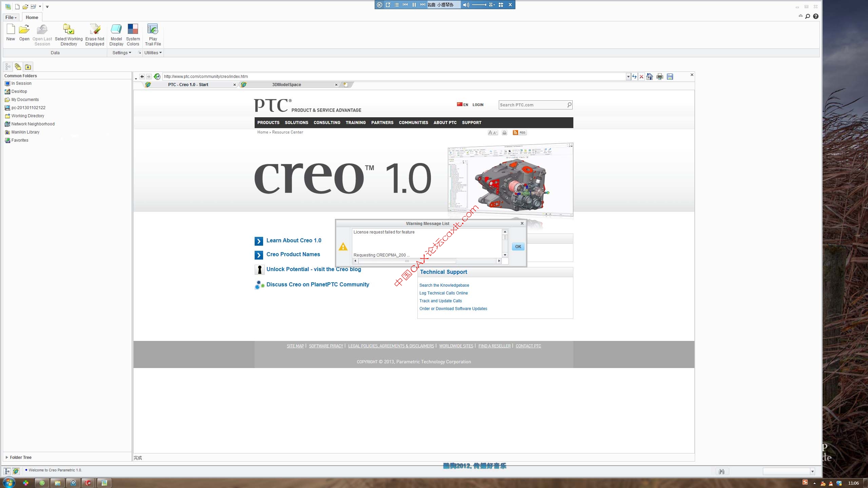Open a new browser tab

pyautogui.click(x=346, y=85)
